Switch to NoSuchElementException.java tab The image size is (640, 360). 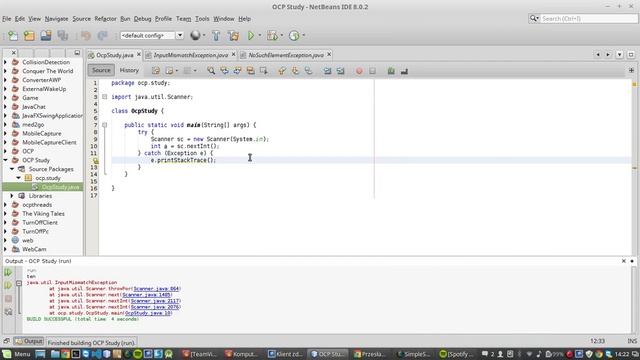[286, 55]
